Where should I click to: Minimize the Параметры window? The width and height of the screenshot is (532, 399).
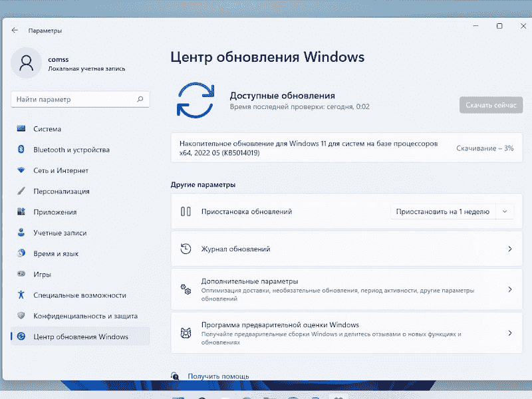[x=475, y=26]
